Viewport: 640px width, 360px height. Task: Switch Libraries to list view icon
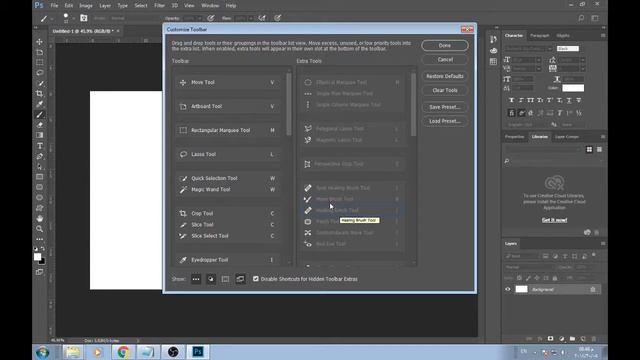(x=599, y=149)
